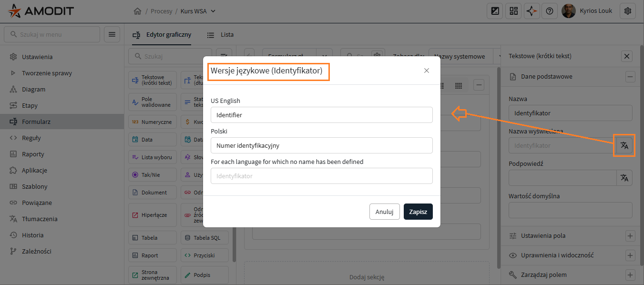Click the AI sparkle icon in header
This screenshot has width=644, height=285.
pyautogui.click(x=532, y=11)
